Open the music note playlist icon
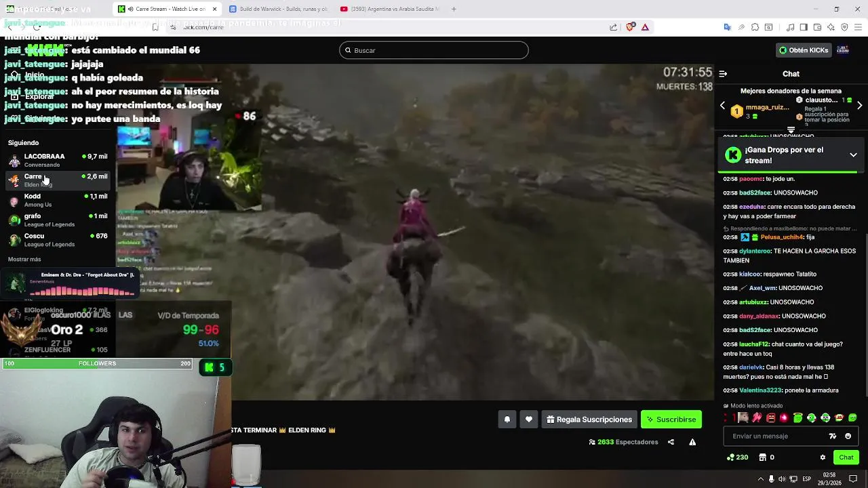 pyautogui.click(x=790, y=27)
